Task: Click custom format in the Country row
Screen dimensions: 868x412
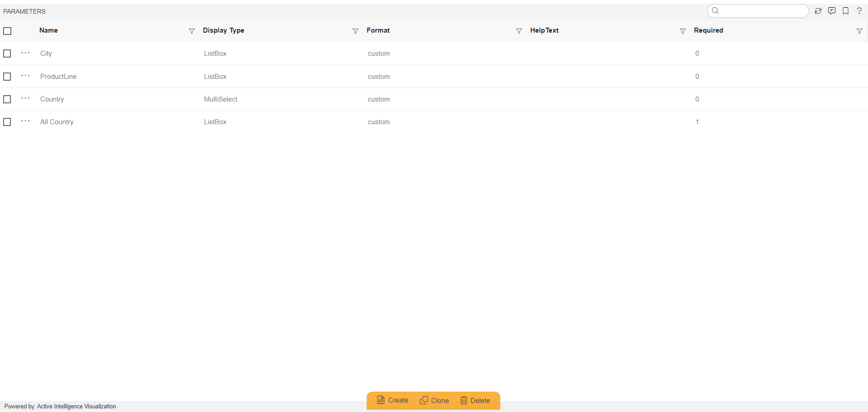Action: pos(379,99)
